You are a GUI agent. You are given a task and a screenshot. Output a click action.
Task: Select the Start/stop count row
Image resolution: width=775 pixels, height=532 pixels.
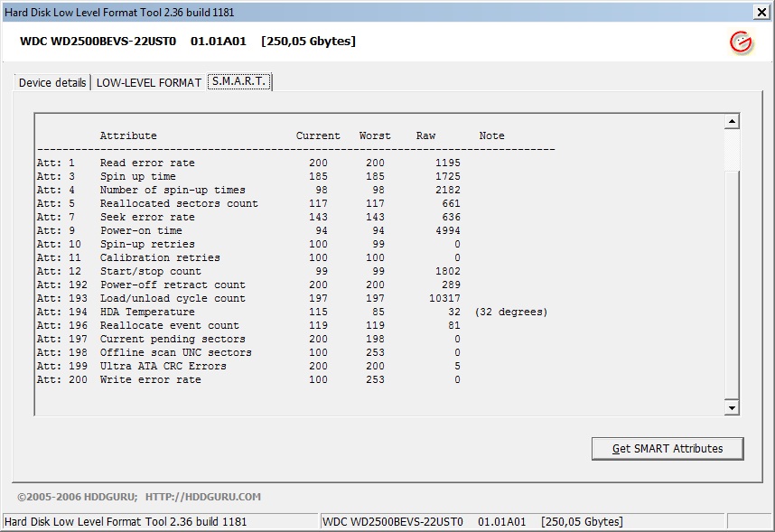[x=248, y=272]
